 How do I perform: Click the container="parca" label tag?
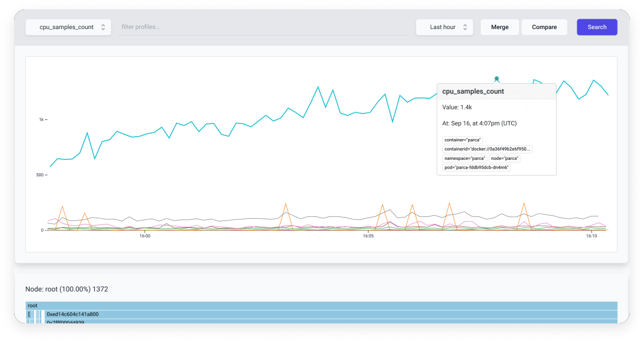462,140
